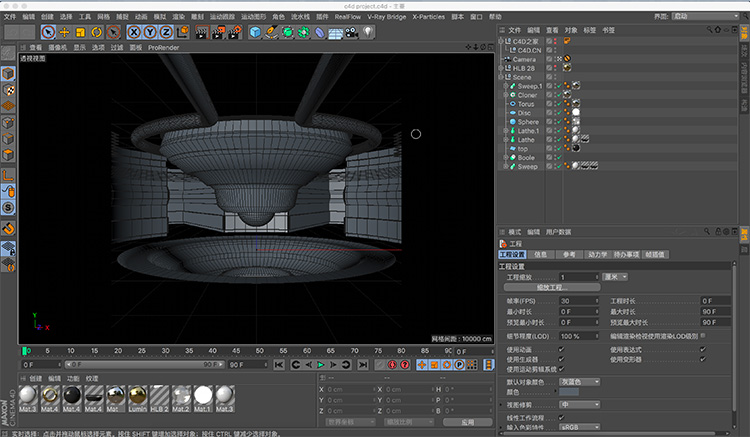
Task: Enable the Axis L-shaped tool
Action: [x=8, y=175]
